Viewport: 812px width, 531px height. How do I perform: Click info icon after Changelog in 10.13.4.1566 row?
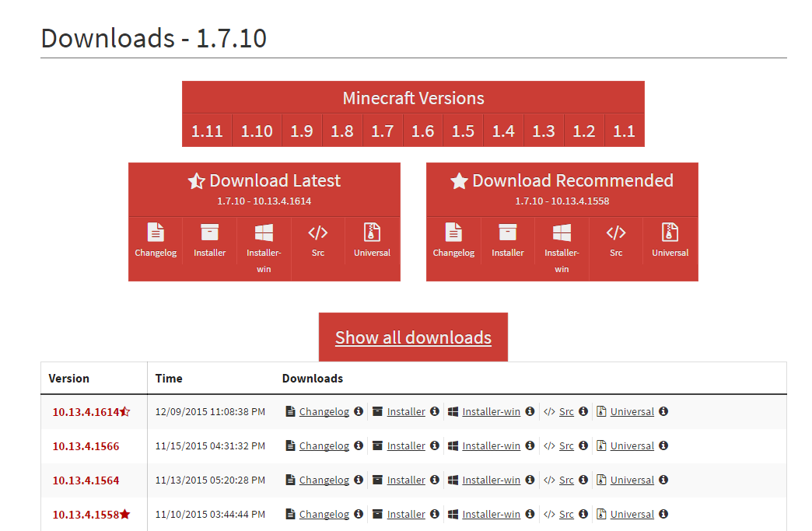(x=359, y=445)
